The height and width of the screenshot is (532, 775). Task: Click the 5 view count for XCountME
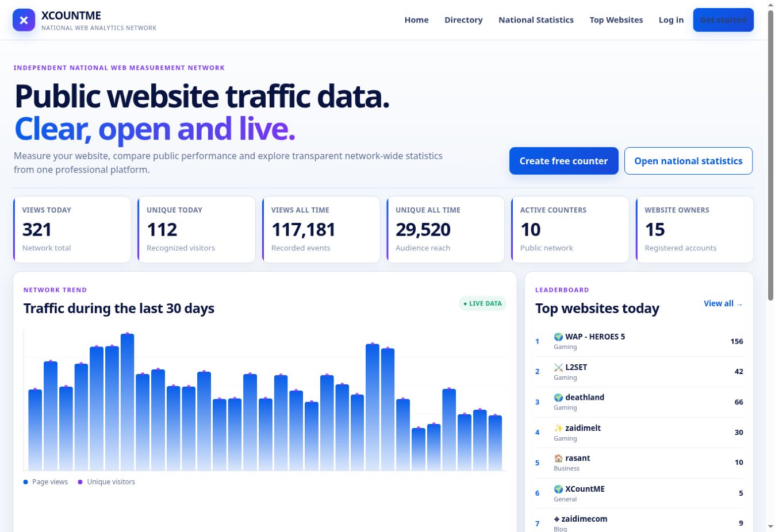tap(741, 493)
